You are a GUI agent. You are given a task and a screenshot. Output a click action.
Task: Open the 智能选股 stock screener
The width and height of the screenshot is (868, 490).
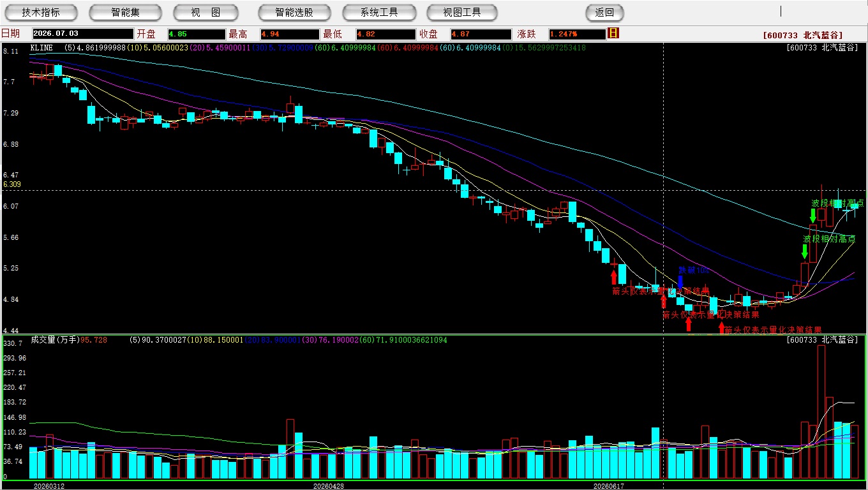[x=294, y=12]
